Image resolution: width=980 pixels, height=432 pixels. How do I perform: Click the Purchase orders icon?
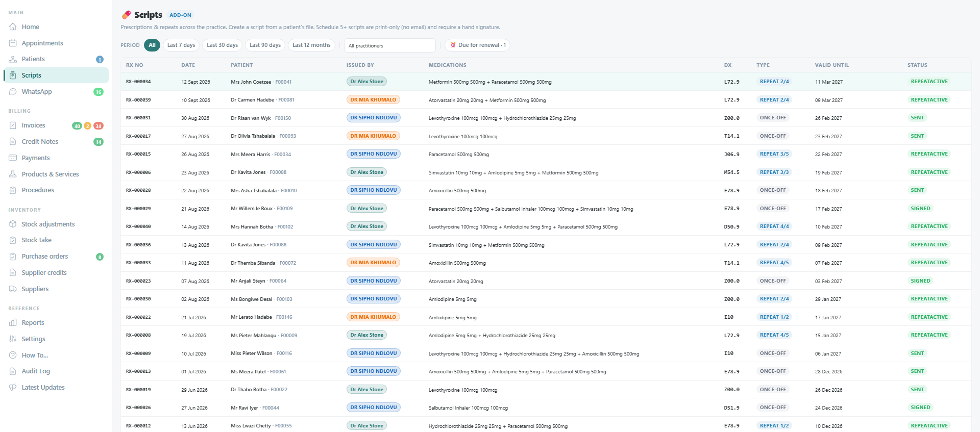coord(13,257)
